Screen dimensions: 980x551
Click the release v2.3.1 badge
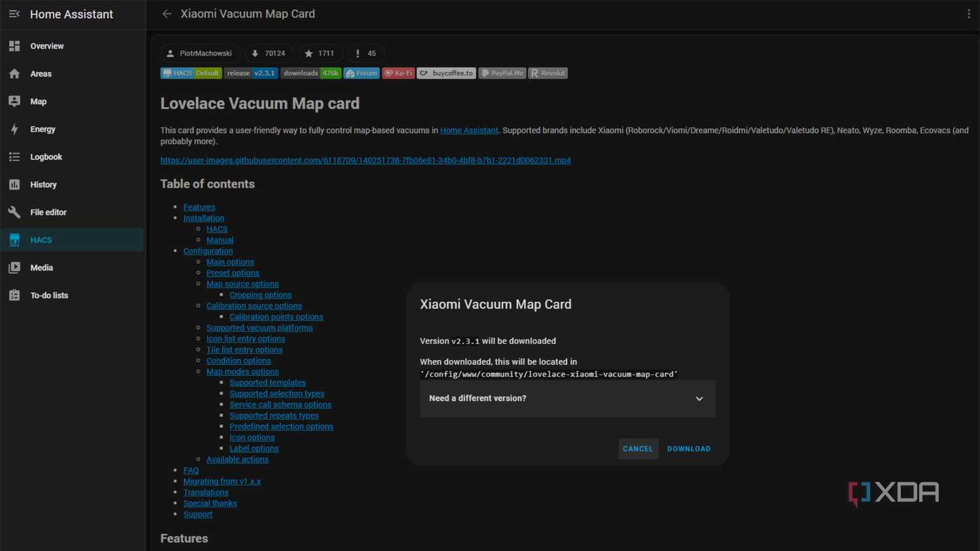pyautogui.click(x=251, y=73)
